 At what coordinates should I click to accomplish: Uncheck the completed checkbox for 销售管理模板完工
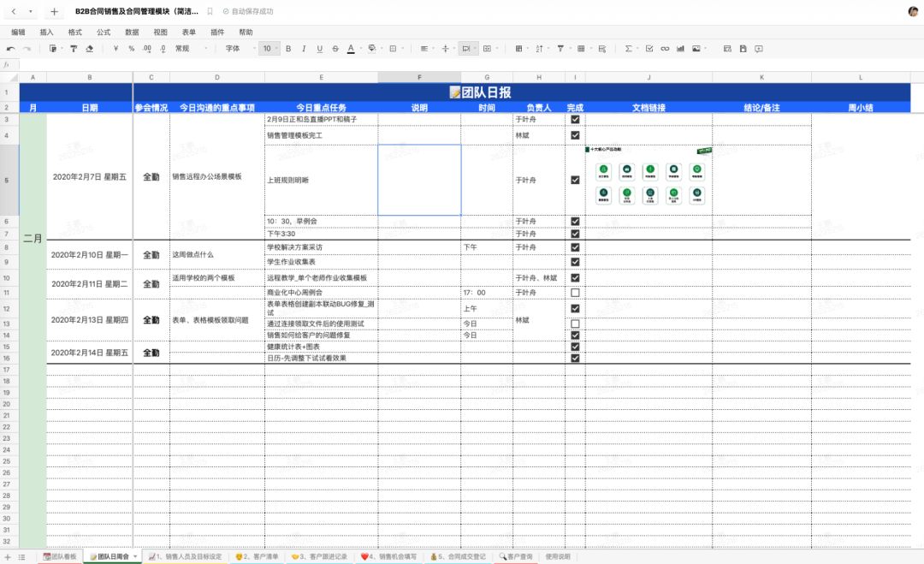[575, 134]
